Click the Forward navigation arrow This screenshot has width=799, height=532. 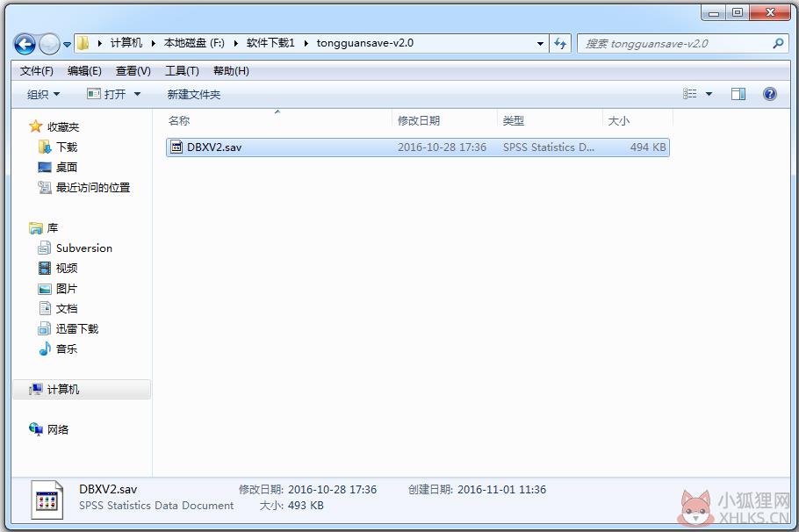point(49,44)
